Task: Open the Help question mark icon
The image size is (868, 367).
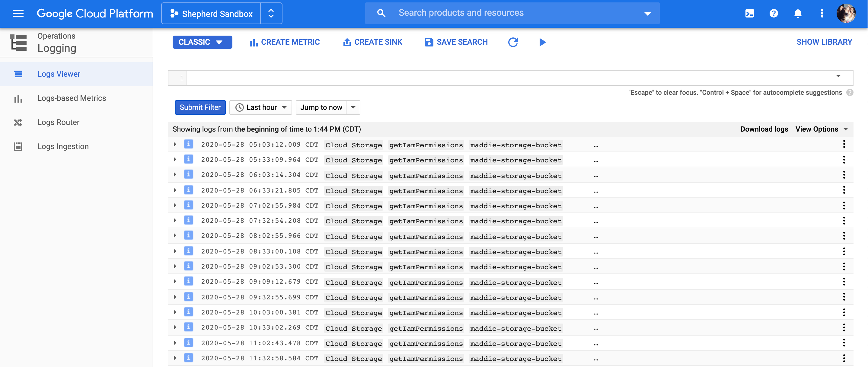Action: pyautogui.click(x=774, y=14)
